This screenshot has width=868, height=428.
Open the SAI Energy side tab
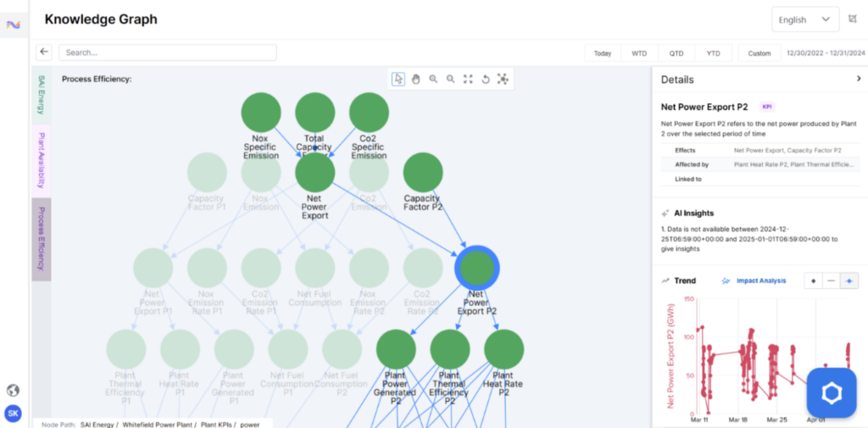coord(42,95)
